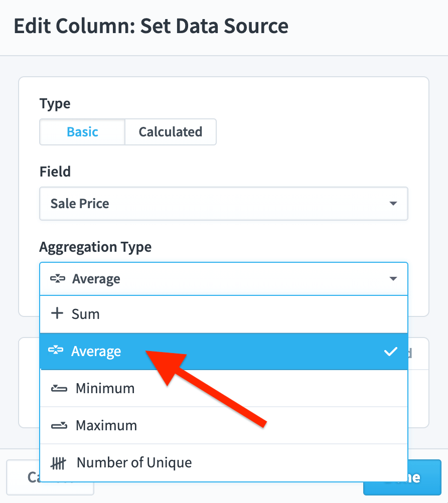Select the Basic type toggle
This screenshot has width=448, height=503.
[82, 132]
